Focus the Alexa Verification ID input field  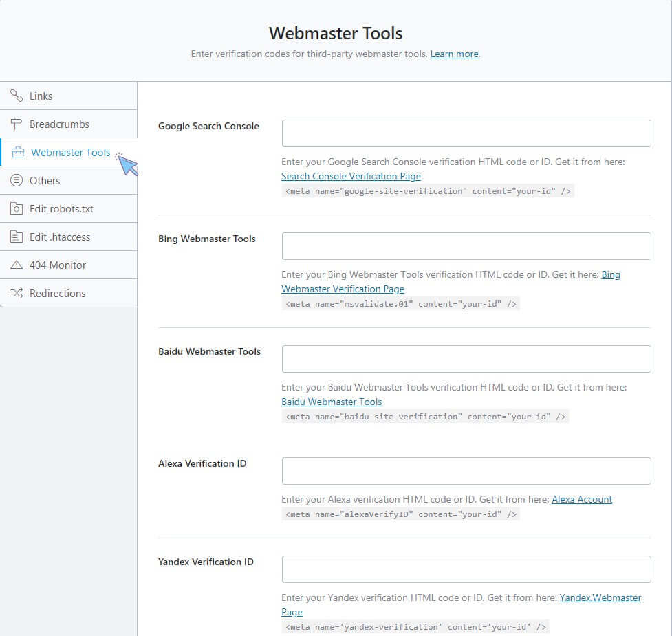click(x=466, y=471)
